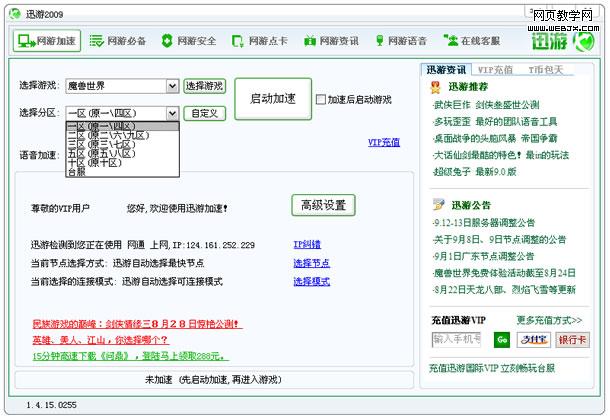Click the 网游安全 security icon
610x420 pixels.
[x=166, y=41]
